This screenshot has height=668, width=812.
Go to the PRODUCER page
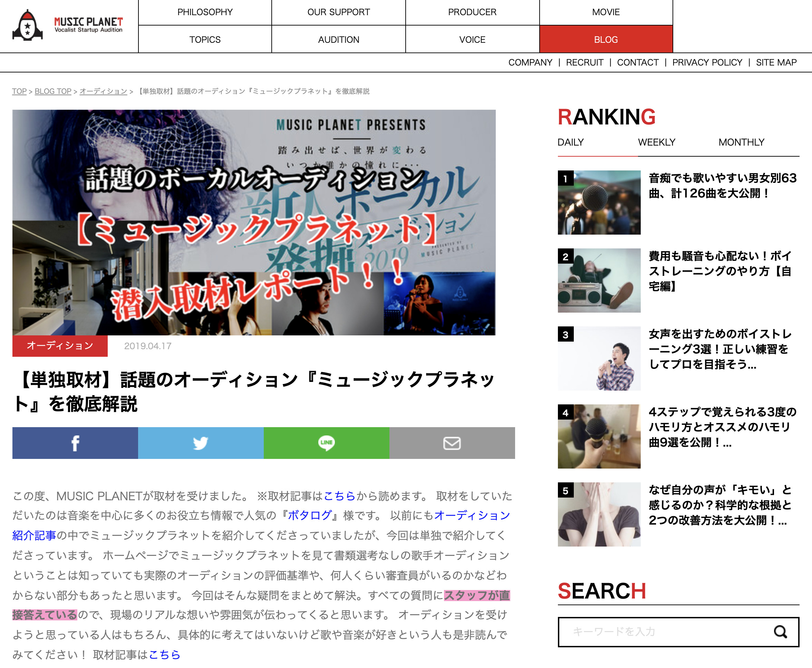click(x=472, y=12)
